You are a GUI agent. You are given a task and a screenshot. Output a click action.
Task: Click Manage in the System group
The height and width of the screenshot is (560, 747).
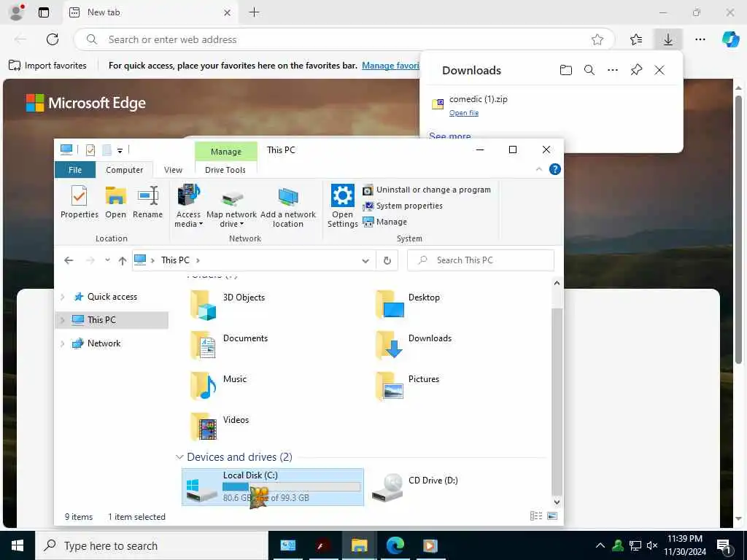pos(385,222)
